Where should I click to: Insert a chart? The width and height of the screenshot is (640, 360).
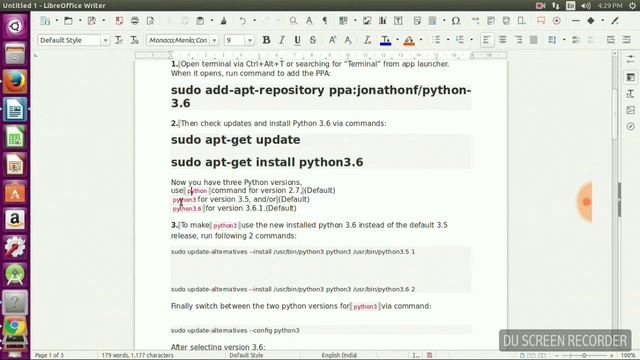[x=382, y=21]
